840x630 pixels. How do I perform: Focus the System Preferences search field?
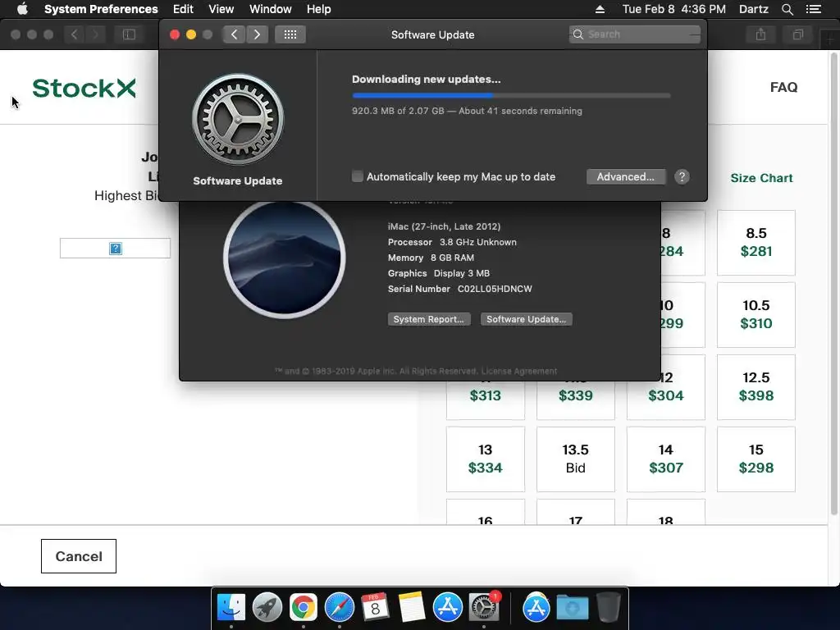pos(635,34)
